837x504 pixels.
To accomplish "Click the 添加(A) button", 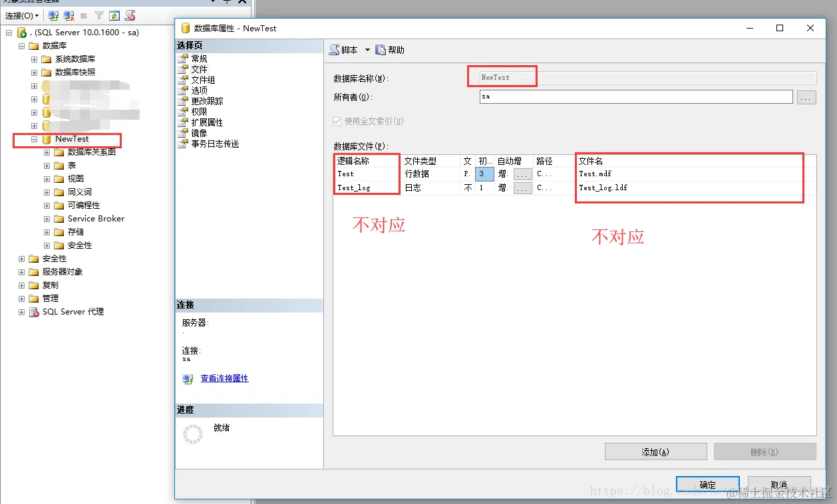I will (x=655, y=451).
